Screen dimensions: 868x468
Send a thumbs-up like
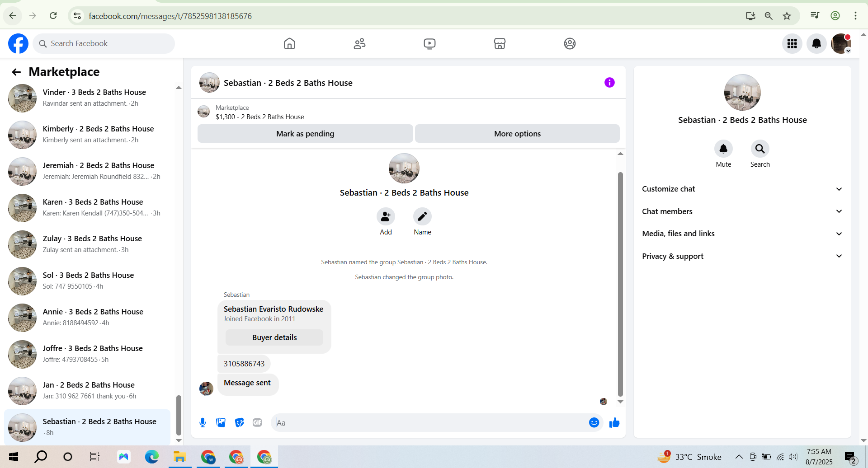pos(614,422)
